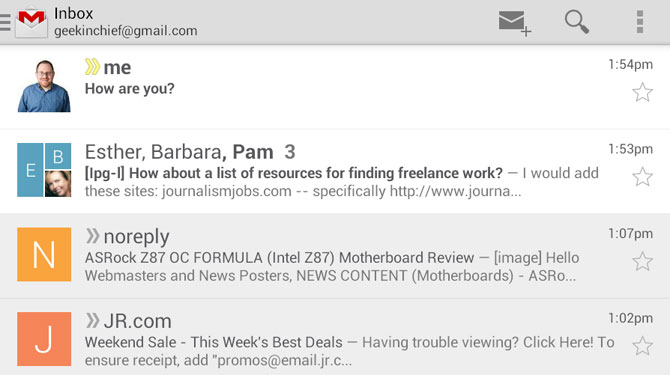The image size is (670, 375).
Task: Switch account via geekinchief@gmail.com label
Action: pyautogui.click(x=126, y=31)
